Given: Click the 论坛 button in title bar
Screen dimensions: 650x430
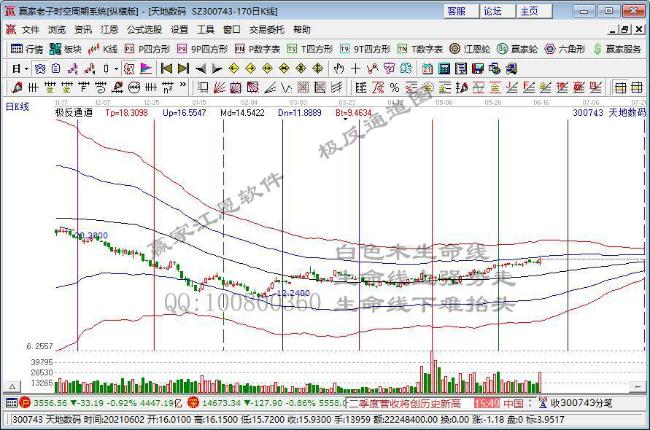Looking at the screenshot, I should pyautogui.click(x=498, y=11).
